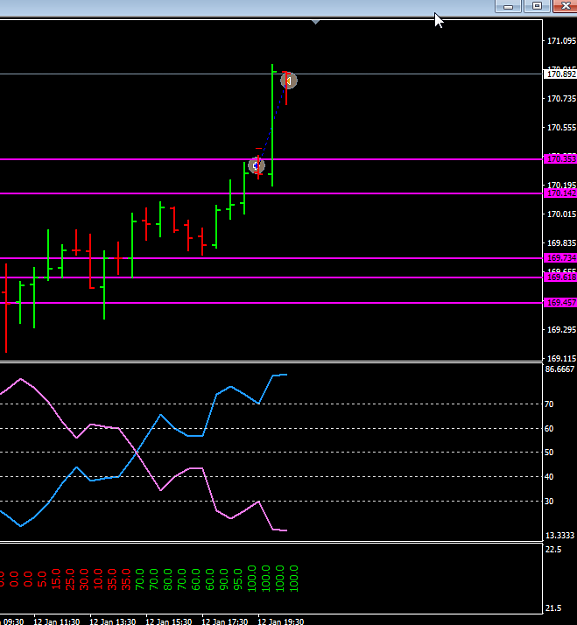Screen dimensions: 577x625
Task: Click the indicator minimum value 13.3333
Action: point(560,535)
